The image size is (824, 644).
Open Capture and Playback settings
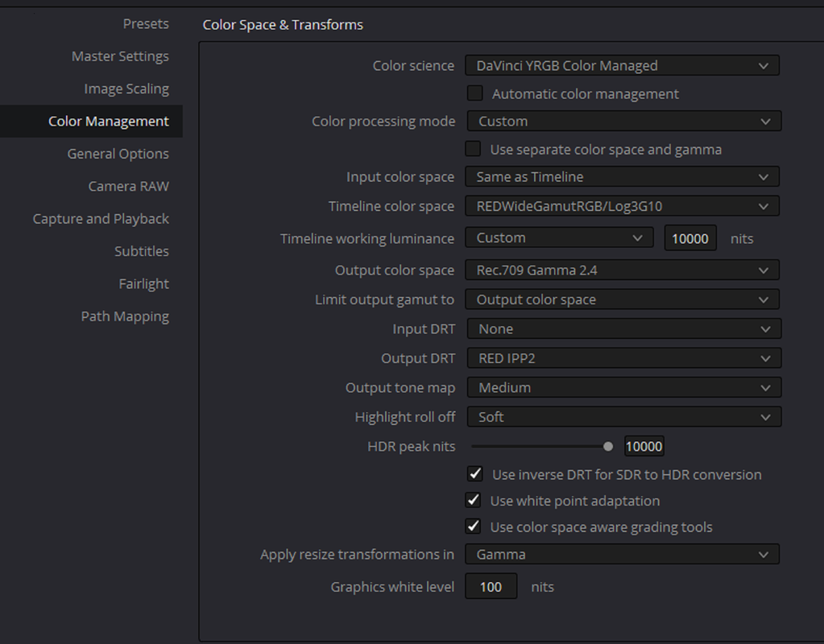coord(101,219)
